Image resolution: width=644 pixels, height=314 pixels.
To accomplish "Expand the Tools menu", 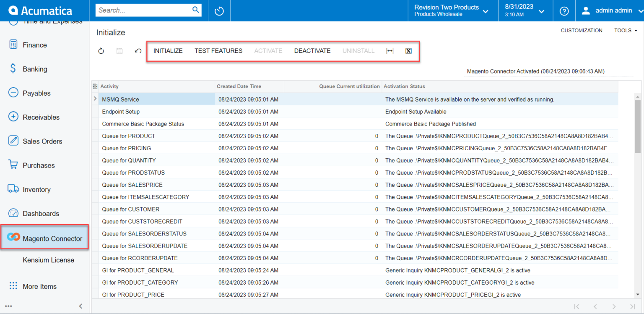I will pos(626,30).
